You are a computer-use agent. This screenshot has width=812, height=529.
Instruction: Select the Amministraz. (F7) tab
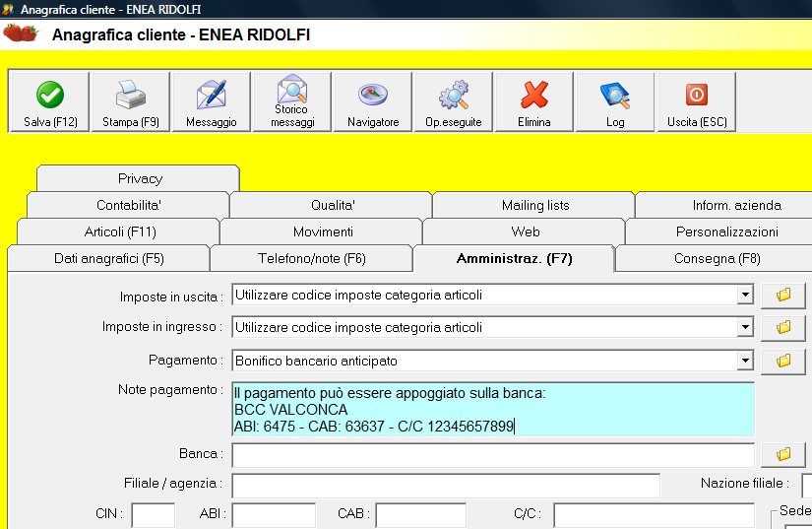click(x=514, y=258)
